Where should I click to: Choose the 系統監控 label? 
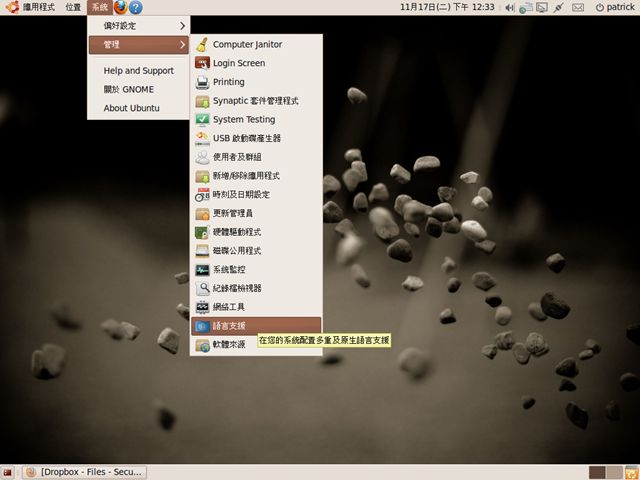229,270
